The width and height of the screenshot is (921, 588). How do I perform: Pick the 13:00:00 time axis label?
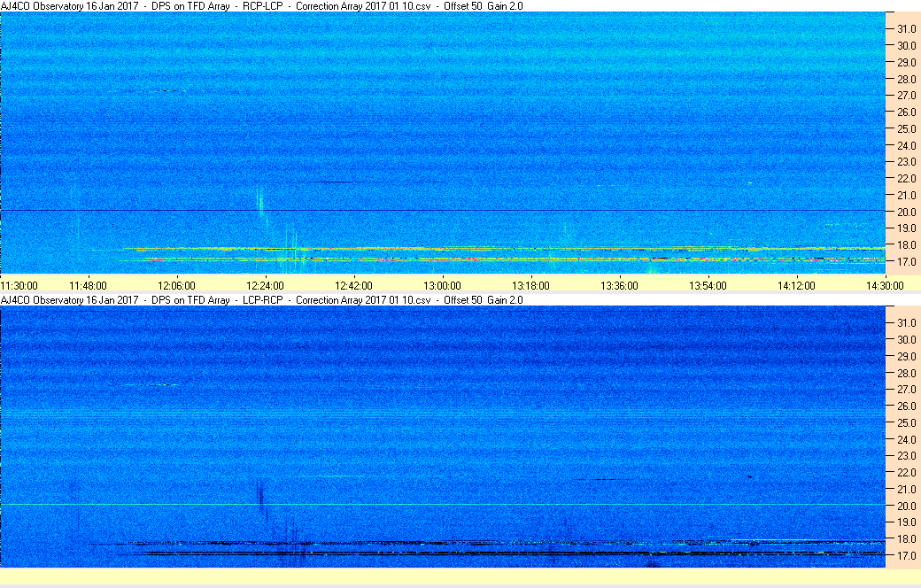[x=442, y=286]
